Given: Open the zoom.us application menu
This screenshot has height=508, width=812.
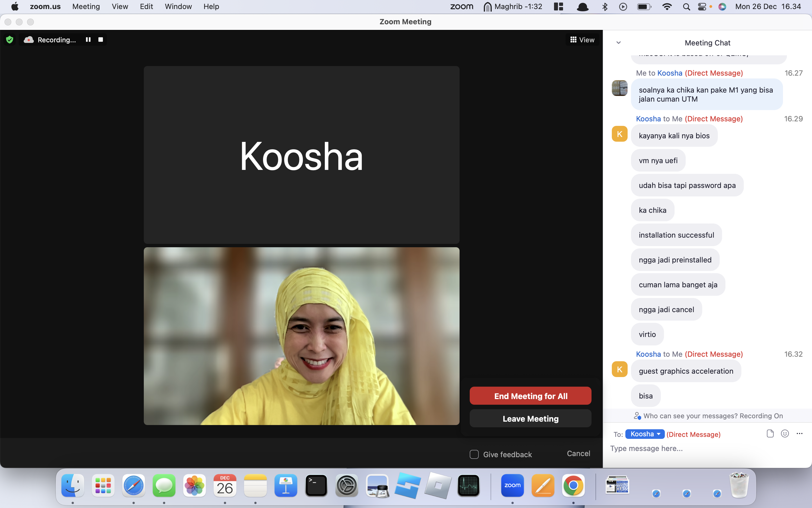Looking at the screenshot, I should (45, 6).
